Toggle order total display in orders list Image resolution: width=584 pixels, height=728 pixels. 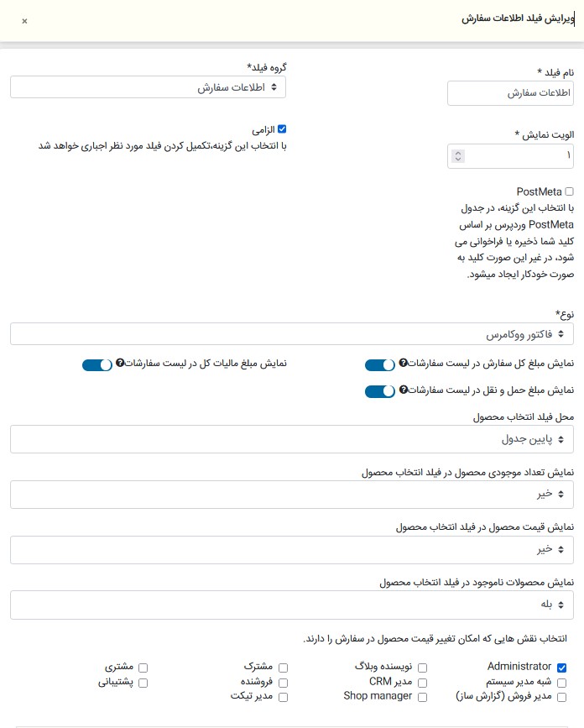click(380, 364)
